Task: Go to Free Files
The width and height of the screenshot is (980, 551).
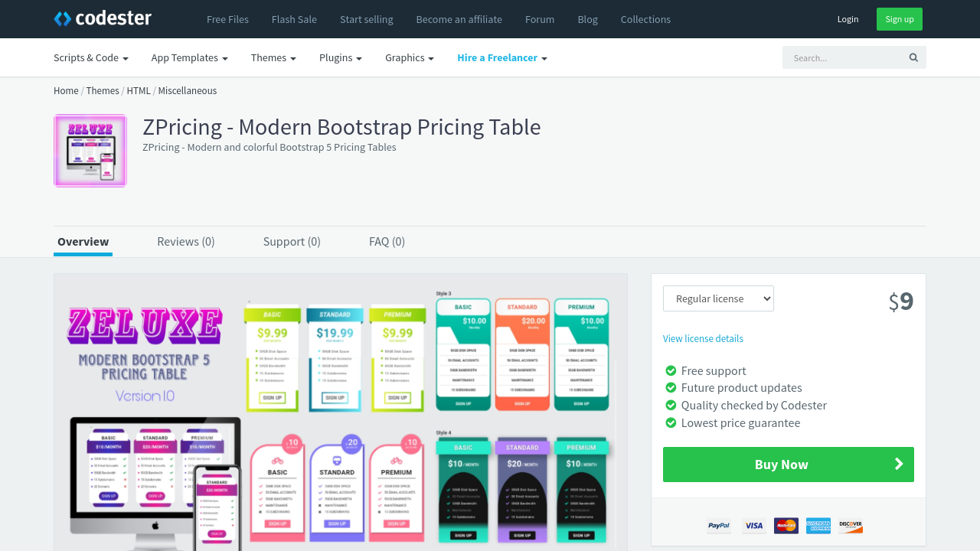Action: (x=227, y=19)
